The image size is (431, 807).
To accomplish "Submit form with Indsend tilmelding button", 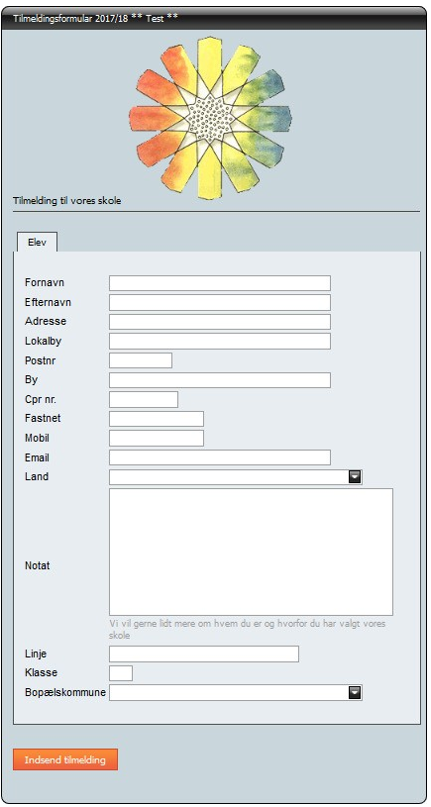I will tap(65, 760).
